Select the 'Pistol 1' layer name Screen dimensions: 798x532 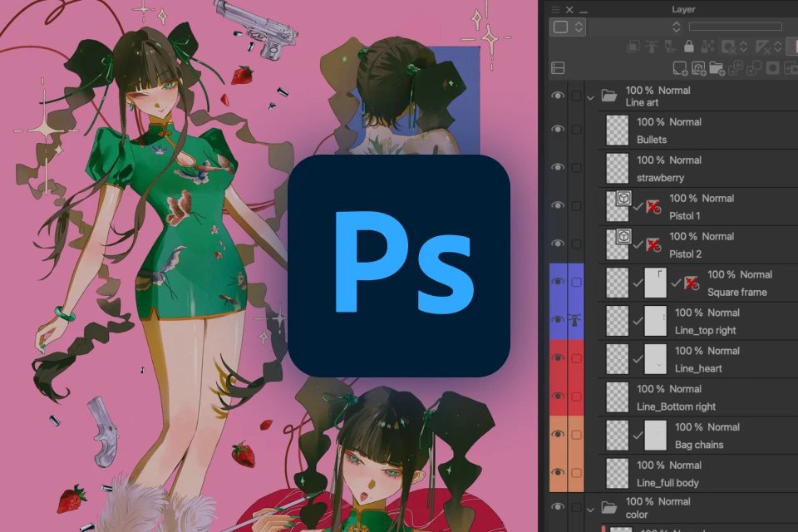pos(684,216)
